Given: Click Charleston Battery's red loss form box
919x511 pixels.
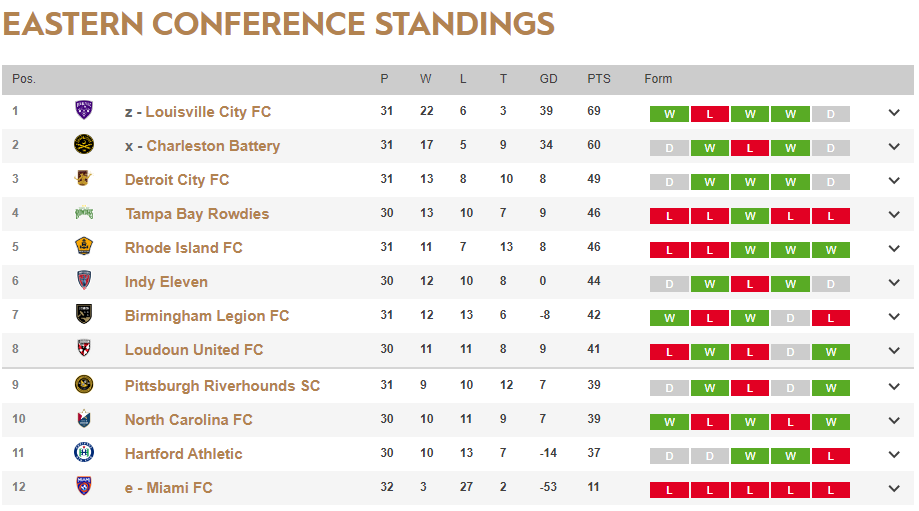Looking at the screenshot, I should (x=750, y=148).
